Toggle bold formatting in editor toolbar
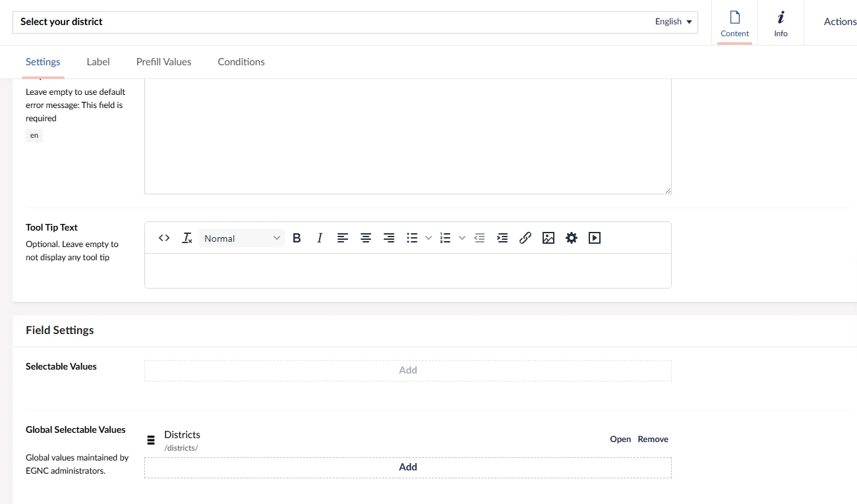 (297, 238)
